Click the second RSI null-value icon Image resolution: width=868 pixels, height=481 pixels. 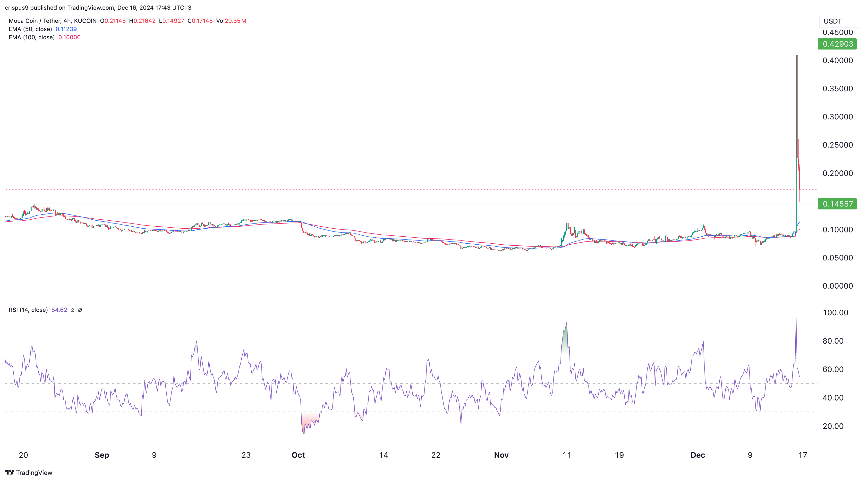(80, 310)
